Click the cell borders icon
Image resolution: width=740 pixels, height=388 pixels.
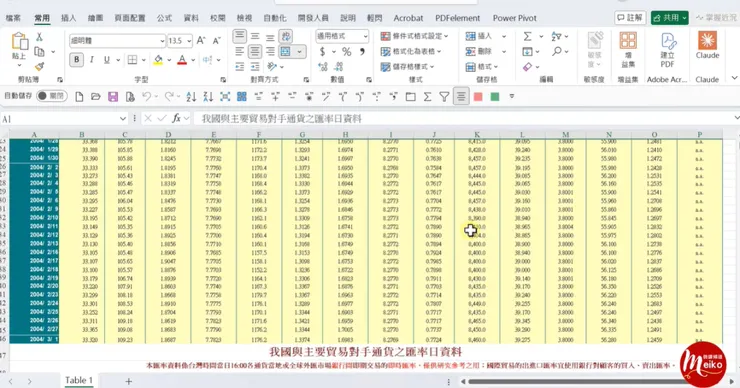pyautogui.click(x=133, y=59)
